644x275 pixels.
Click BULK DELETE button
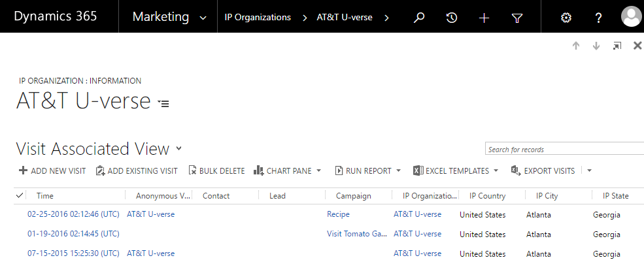[216, 170]
